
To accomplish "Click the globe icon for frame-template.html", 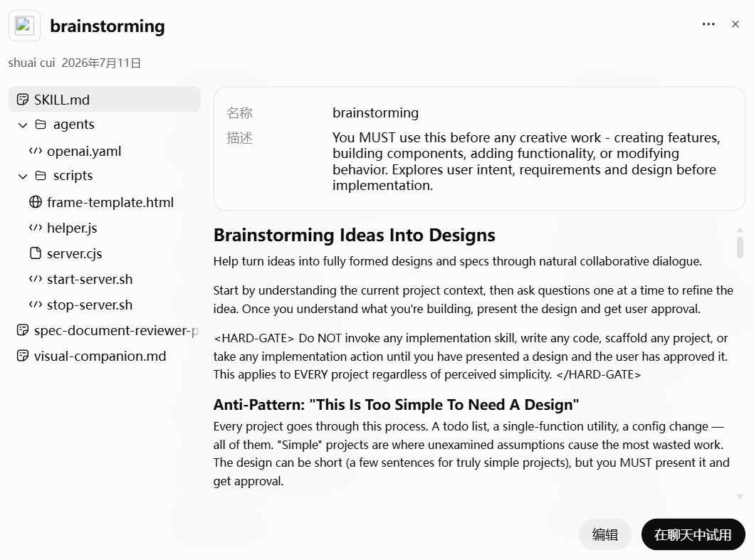I will tap(36, 202).
